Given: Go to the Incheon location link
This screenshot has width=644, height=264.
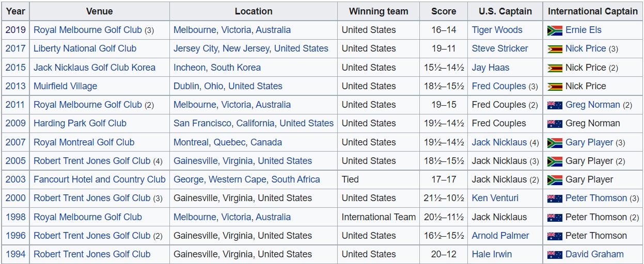Looking at the screenshot, I should pyautogui.click(x=190, y=68).
